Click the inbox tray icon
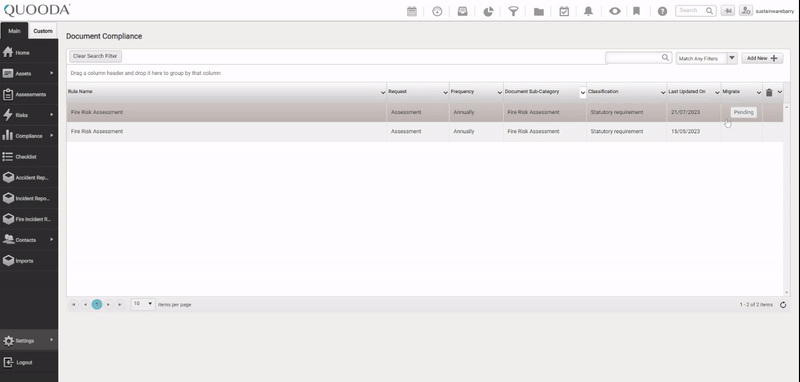The height and width of the screenshot is (382, 800). 462,11
